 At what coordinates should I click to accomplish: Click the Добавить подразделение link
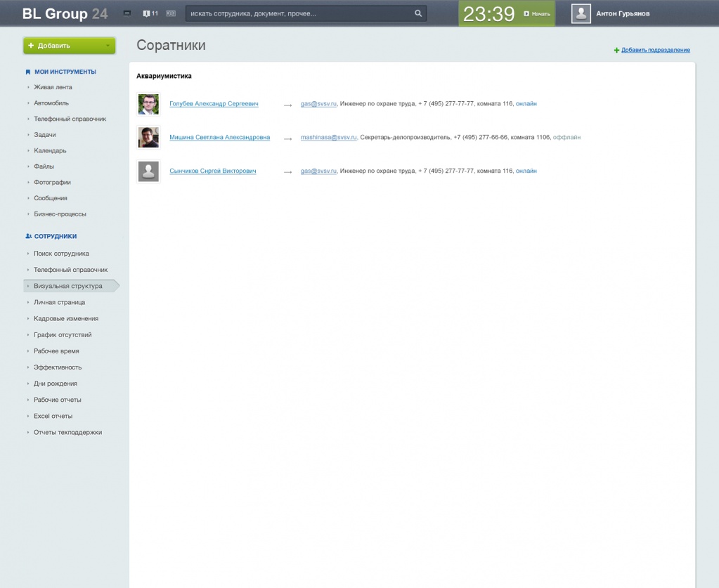pos(655,50)
